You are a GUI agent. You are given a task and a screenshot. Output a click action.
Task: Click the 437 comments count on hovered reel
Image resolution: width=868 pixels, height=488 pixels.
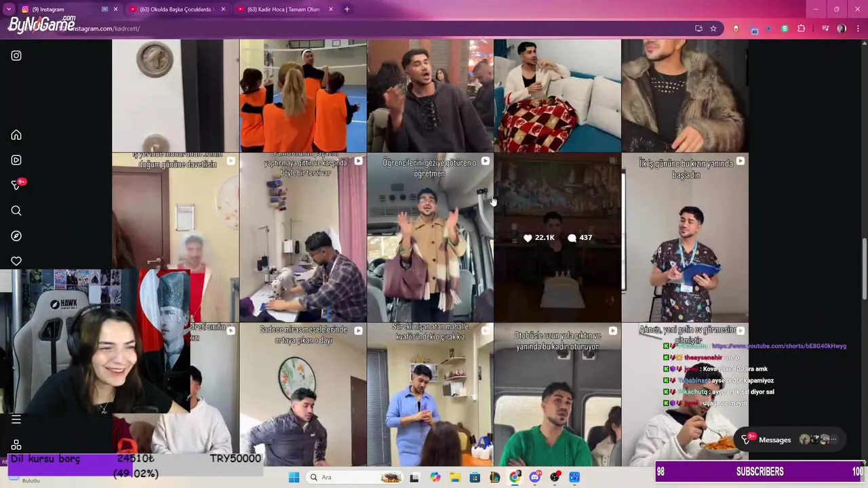[x=580, y=238]
